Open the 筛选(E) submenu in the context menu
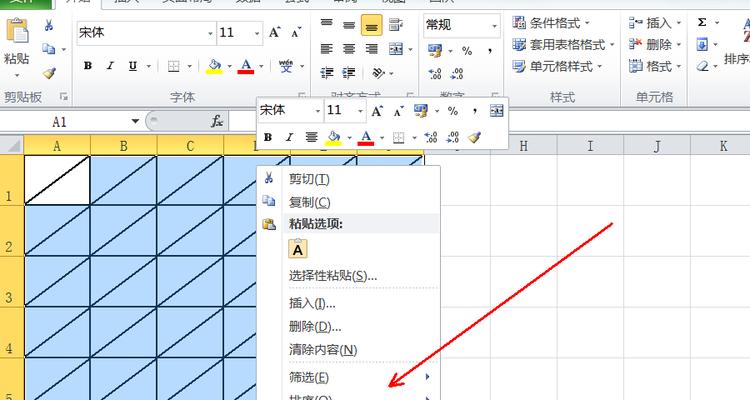Image resolution: width=750 pixels, height=400 pixels. 349,378
